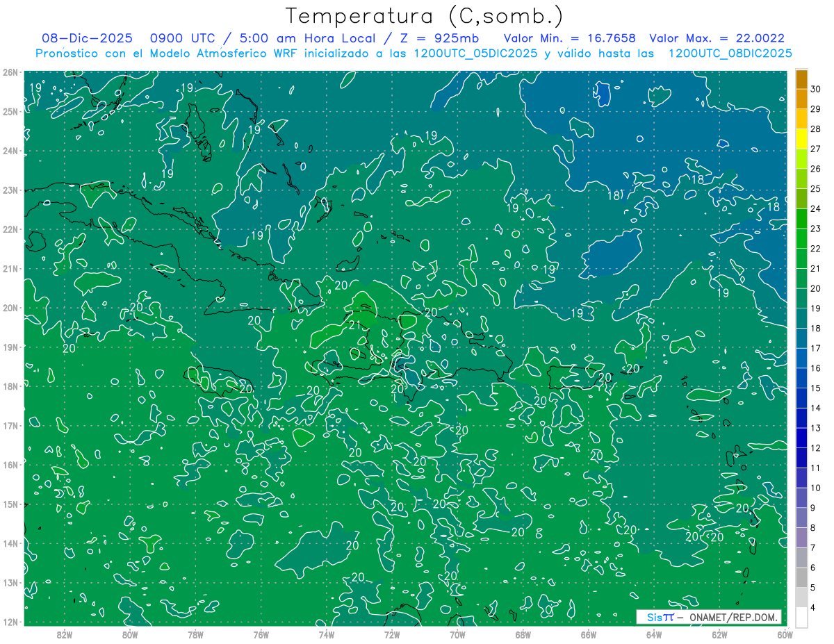Click the gray colorbar segment between 5 and 6
834x644 pixels.
[x=801, y=577]
